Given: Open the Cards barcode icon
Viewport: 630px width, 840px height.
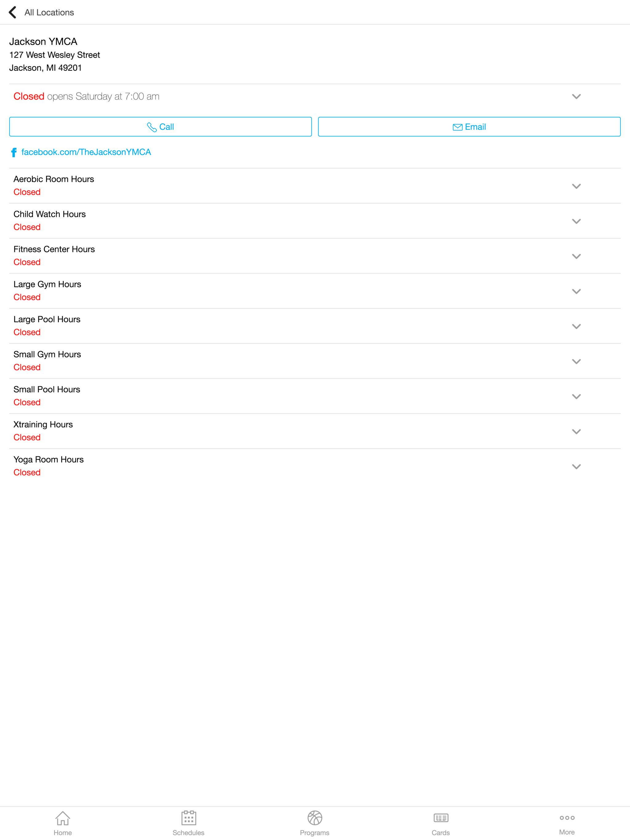Looking at the screenshot, I should (441, 818).
